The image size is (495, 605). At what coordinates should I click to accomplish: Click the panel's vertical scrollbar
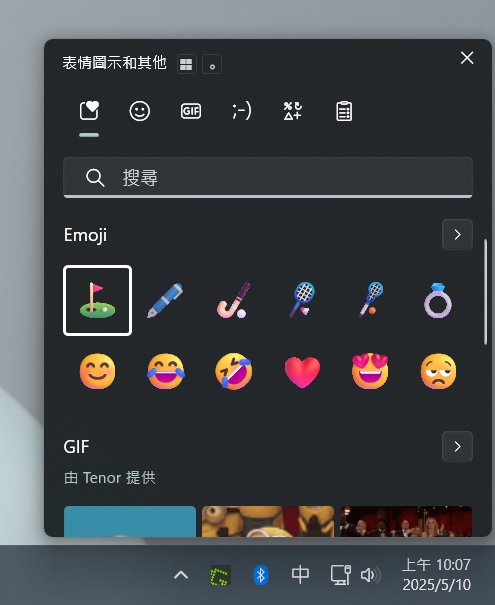pyautogui.click(x=485, y=292)
